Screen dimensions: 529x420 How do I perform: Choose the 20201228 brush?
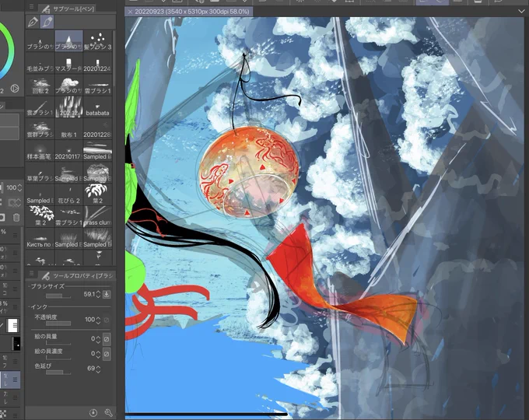tap(97, 129)
